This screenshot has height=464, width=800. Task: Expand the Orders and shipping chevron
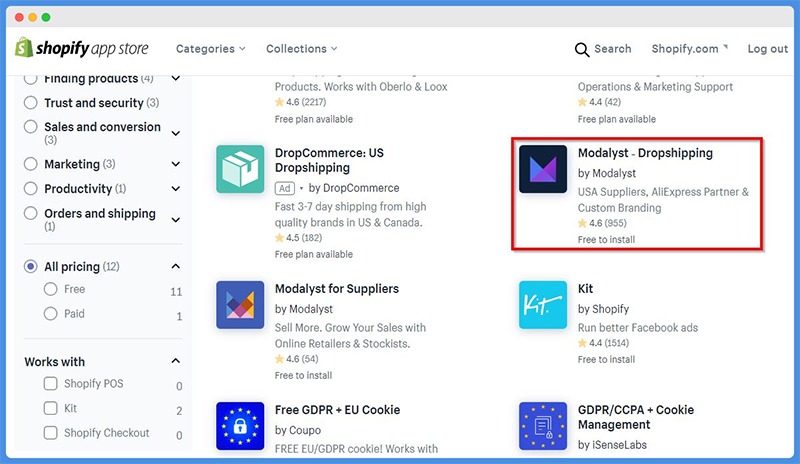coord(176,220)
